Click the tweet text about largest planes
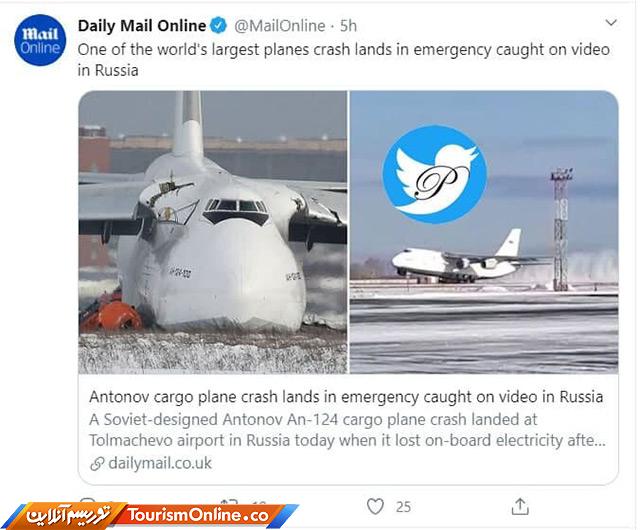This screenshot has height=530, width=640. click(344, 60)
